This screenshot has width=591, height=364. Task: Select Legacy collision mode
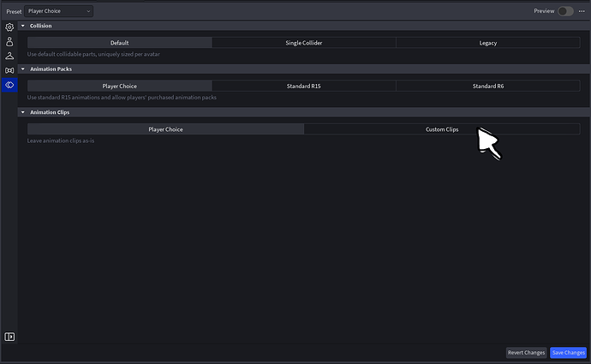(488, 43)
